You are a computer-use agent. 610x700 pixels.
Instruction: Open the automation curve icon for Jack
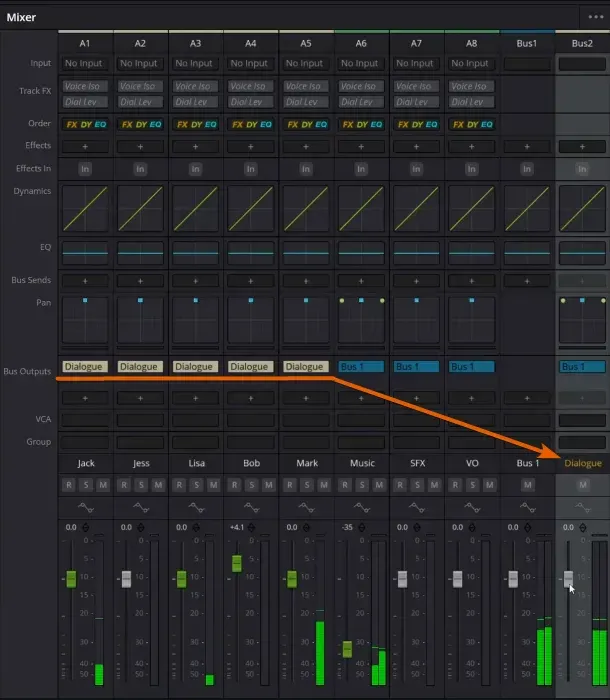85,508
